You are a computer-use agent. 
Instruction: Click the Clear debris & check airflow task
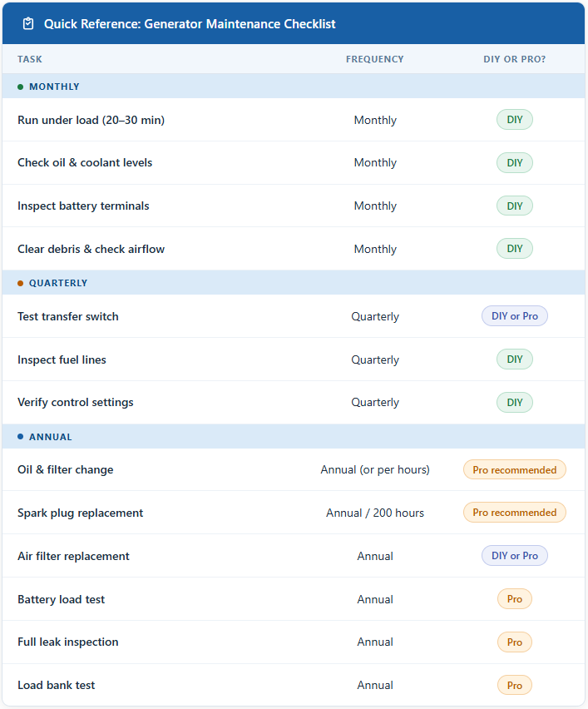[x=91, y=249]
